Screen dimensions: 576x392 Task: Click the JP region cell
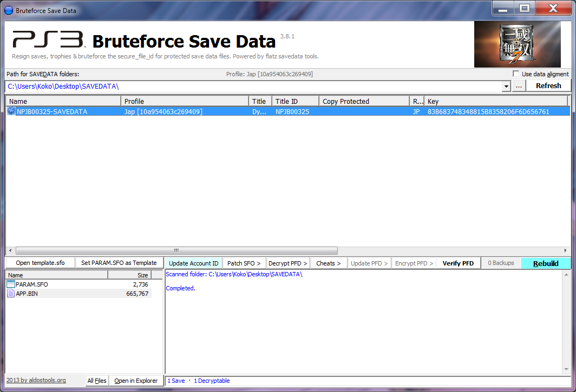416,111
